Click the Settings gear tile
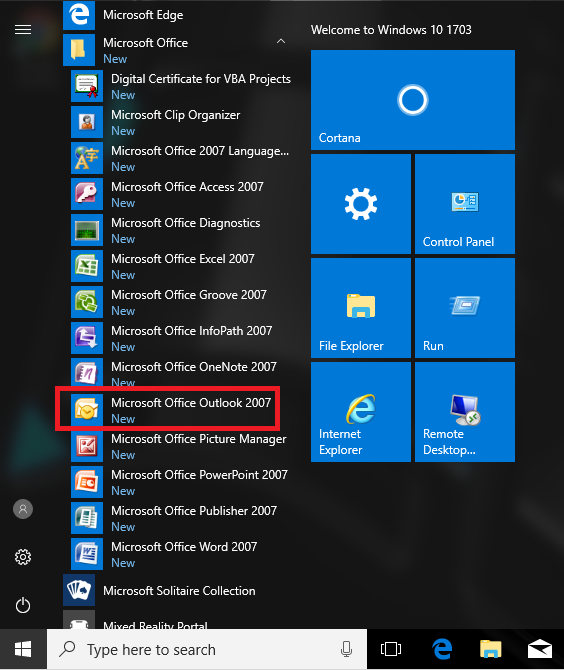The width and height of the screenshot is (564, 670). pyautogui.click(x=361, y=204)
